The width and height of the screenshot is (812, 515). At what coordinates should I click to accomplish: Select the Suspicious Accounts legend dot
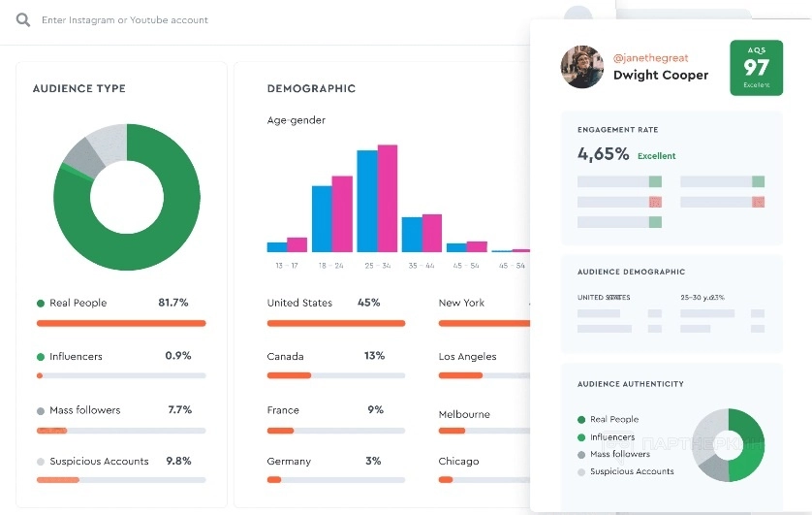click(41, 462)
